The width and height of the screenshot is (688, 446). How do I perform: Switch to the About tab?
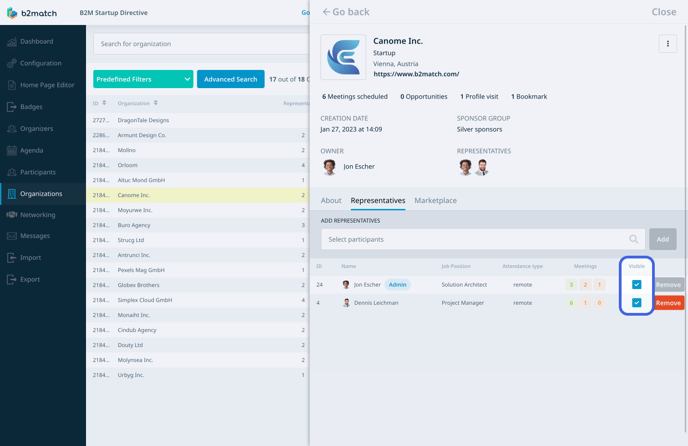coord(331,200)
